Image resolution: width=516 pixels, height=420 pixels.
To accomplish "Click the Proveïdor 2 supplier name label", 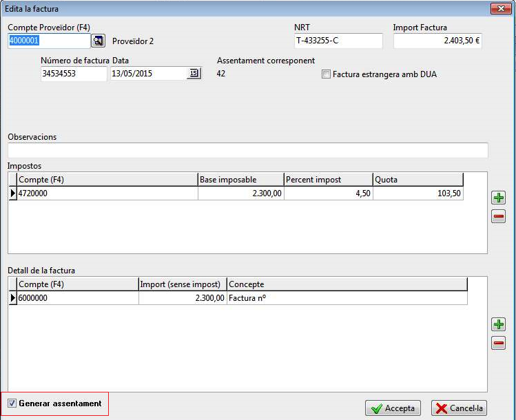I will click(133, 41).
